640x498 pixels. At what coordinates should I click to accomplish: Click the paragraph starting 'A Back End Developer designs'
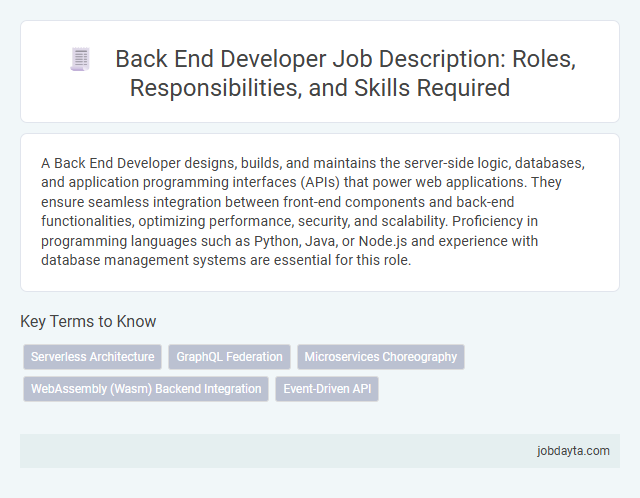pos(313,211)
